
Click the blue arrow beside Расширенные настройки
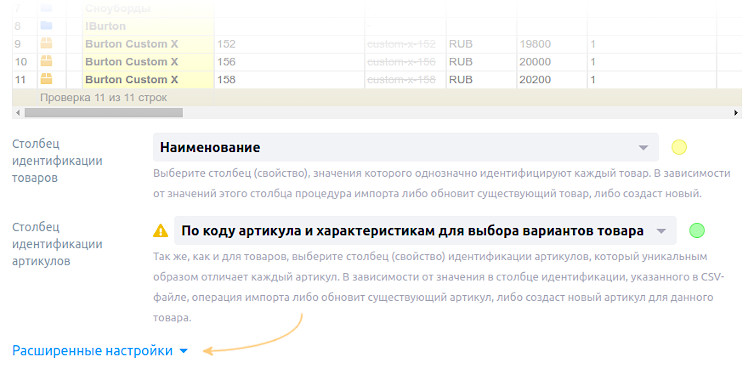coord(183,352)
